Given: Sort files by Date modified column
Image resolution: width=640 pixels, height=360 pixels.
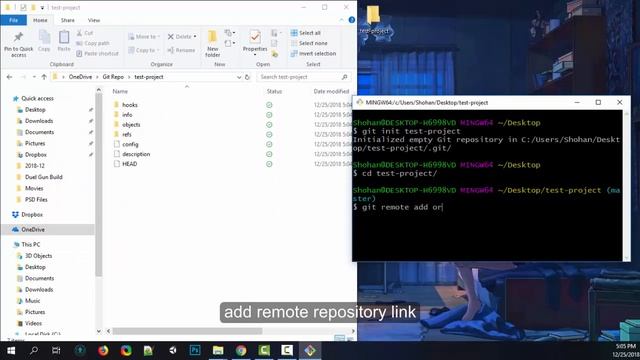Looking at the screenshot, I should tap(331, 91).
